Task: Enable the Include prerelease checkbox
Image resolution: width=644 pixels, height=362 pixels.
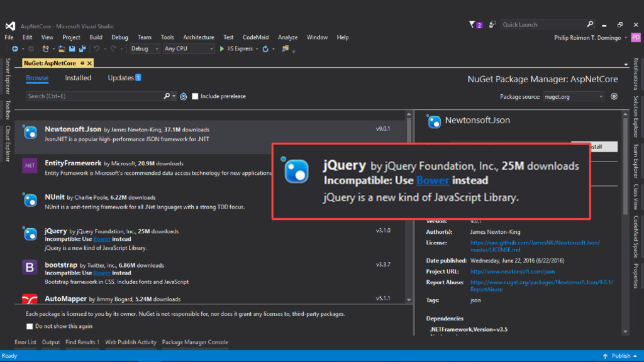Action: [195, 96]
